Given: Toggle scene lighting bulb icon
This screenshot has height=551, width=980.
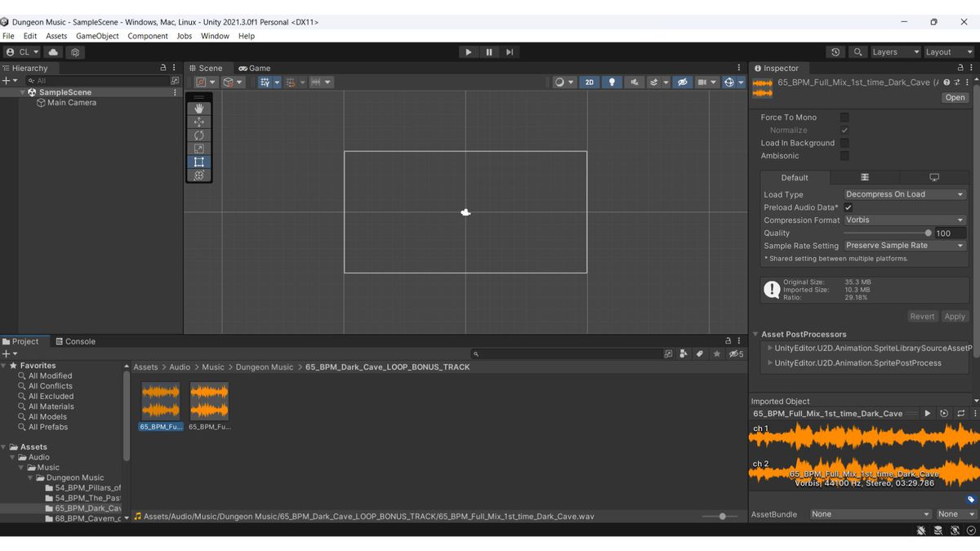Looking at the screenshot, I should pos(612,82).
